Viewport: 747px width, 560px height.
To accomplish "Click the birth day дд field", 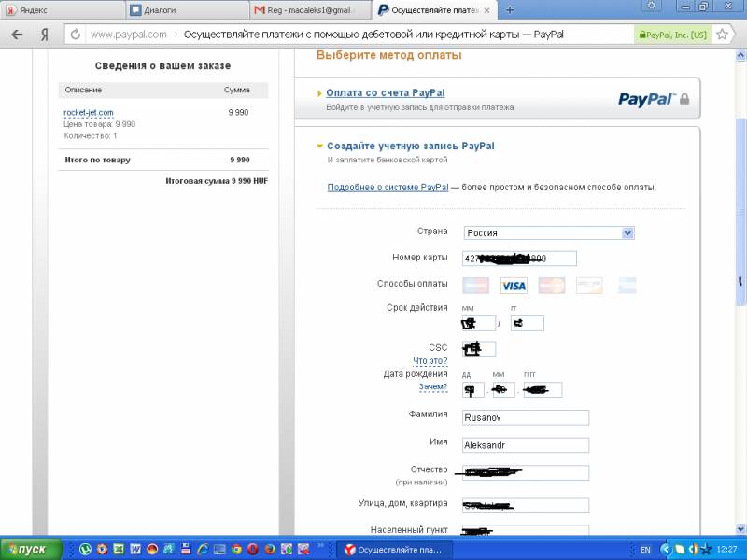I will point(473,389).
